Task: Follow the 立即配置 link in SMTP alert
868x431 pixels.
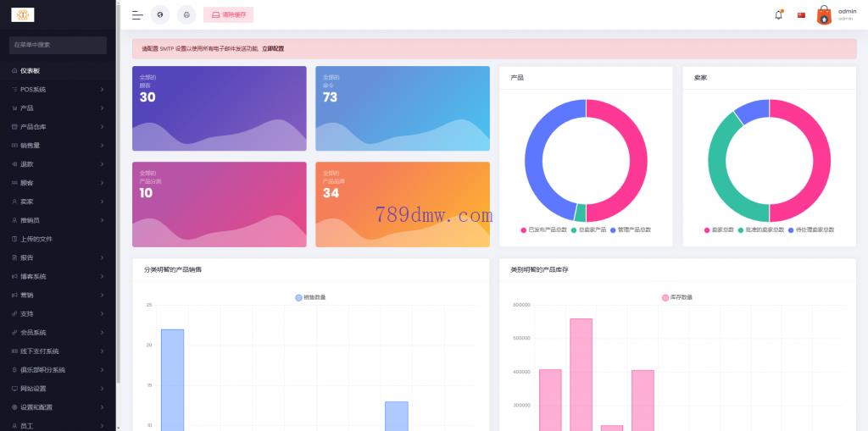Action: click(x=272, y=48)
